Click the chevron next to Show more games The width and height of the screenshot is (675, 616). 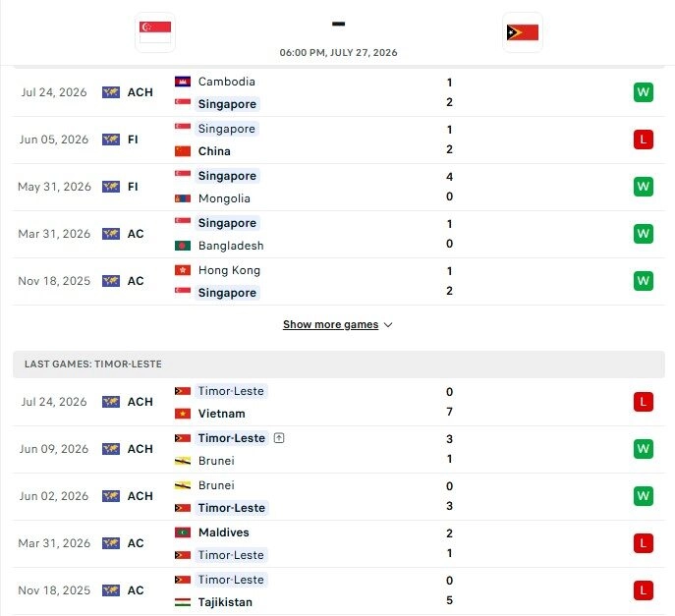click(x=388, y=325)
